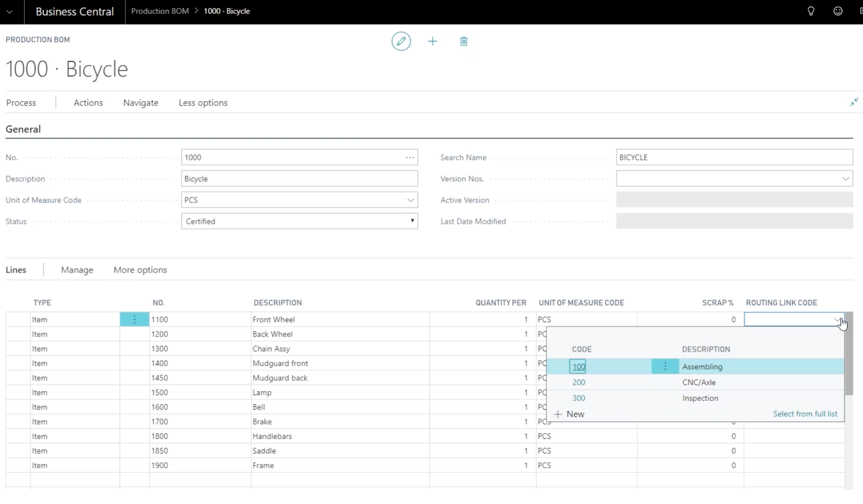Select routing link code 300

[x=579, y=398]
